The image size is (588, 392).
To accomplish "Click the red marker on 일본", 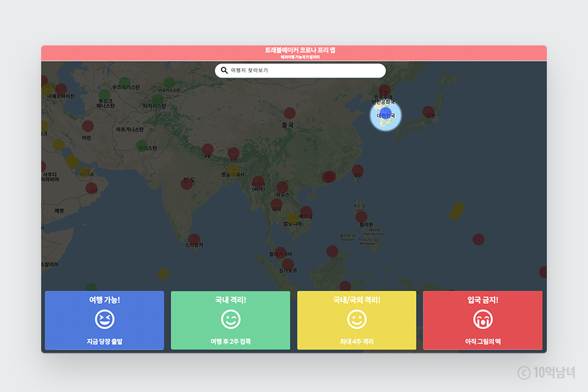I will (x=428, y=112).
